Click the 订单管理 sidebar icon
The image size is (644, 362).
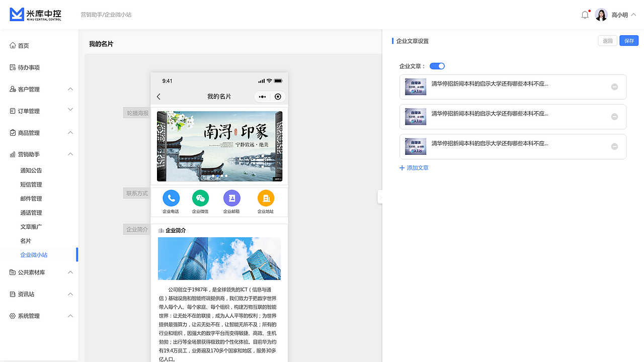click(x=13, y=111)
